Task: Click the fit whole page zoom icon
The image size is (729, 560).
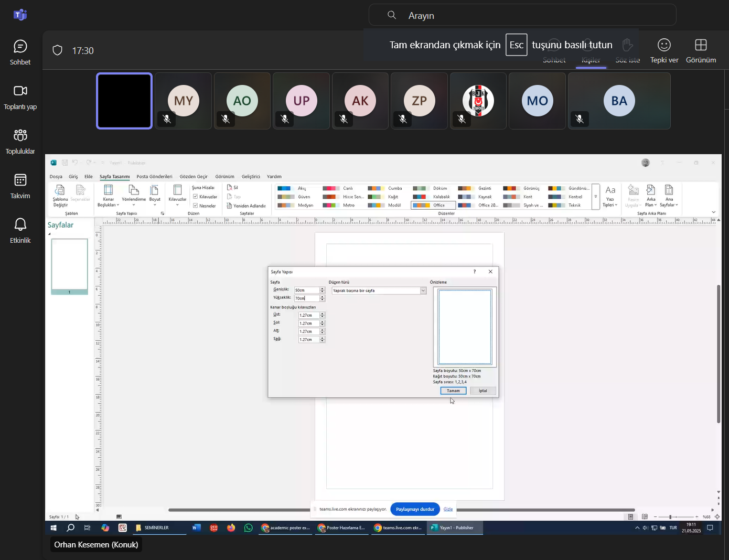Action: click(717, 517)
